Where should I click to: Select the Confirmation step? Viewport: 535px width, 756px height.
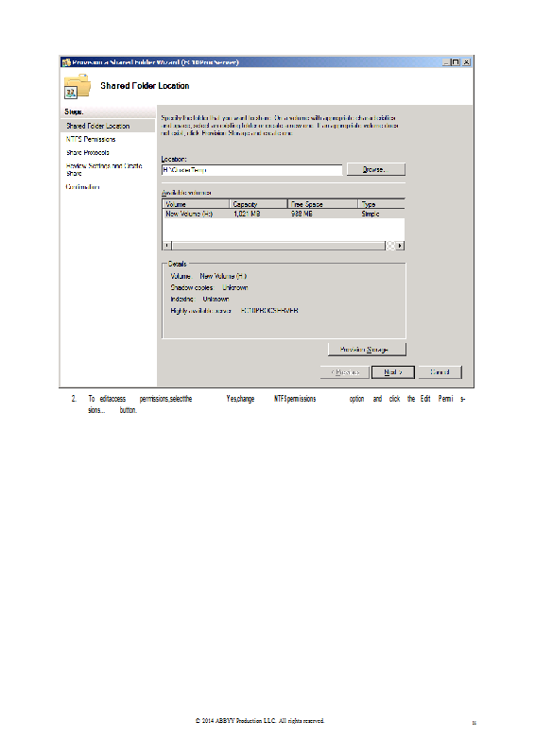point(82,186)
